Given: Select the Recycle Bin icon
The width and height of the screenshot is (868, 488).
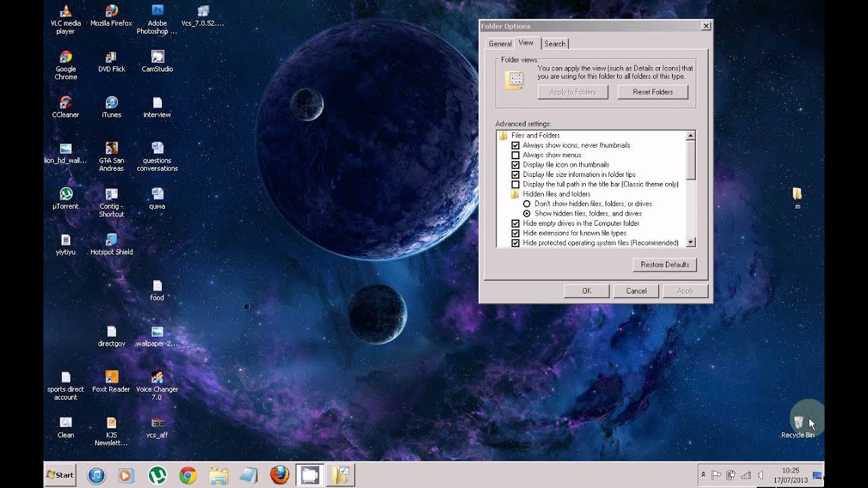Looking at the screenshot, I should point(797,427).
